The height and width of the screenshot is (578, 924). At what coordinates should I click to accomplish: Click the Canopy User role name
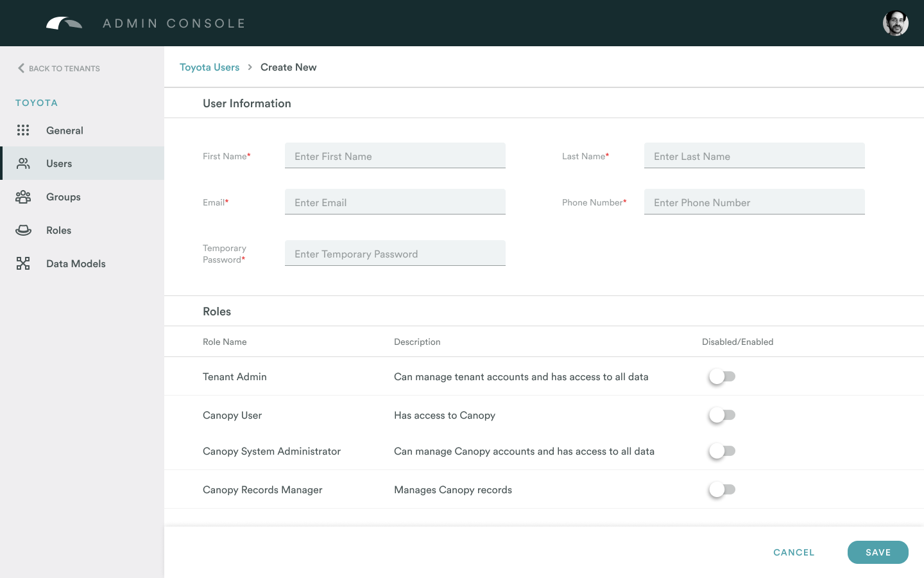(232, 416)
